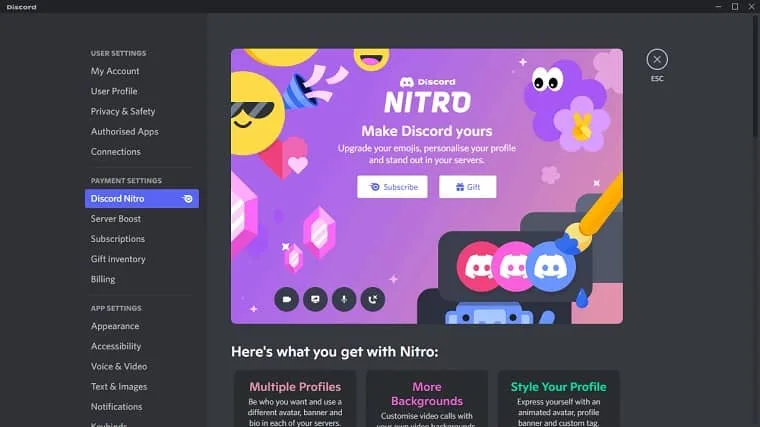Select Discord Nitro in payment settings
The width and height of the screenshot is (760, 427).
(x=142, y=199)
